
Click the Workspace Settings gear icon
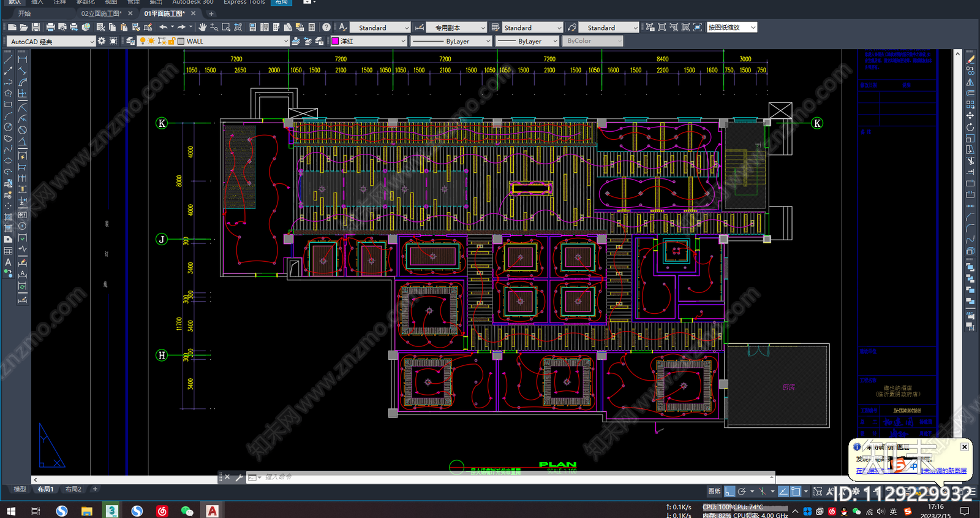pyautogui.click(x=102, y=41)
